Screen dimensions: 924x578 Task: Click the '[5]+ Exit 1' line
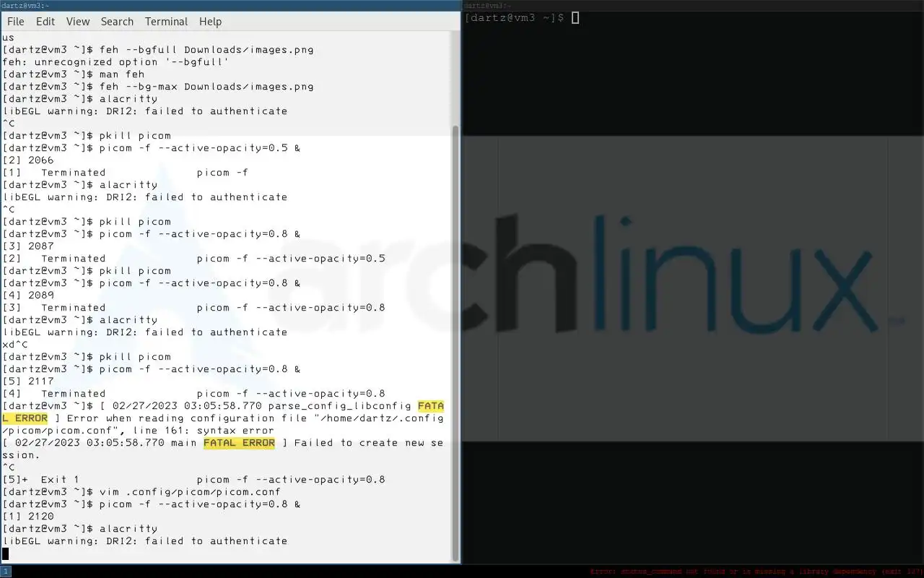coord(193,480)
